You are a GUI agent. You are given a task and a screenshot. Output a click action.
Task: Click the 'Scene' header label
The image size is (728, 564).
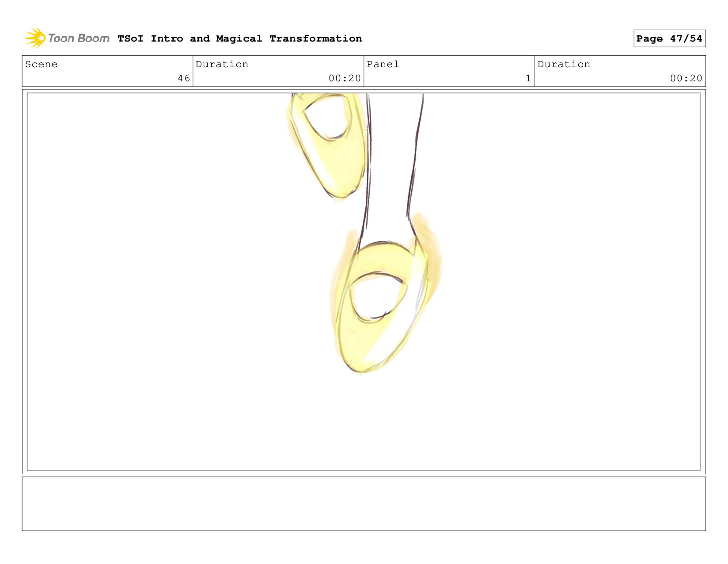point(41,64)
